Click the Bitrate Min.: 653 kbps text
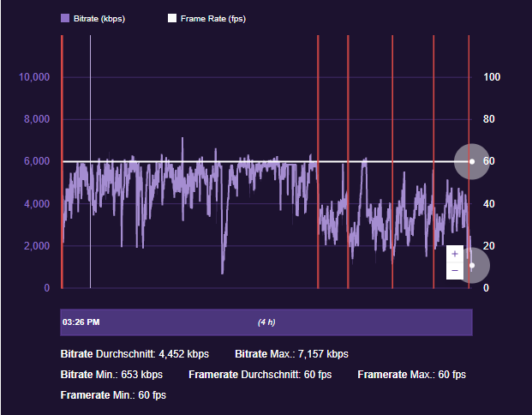532x415 pixels. pos(111,375)
